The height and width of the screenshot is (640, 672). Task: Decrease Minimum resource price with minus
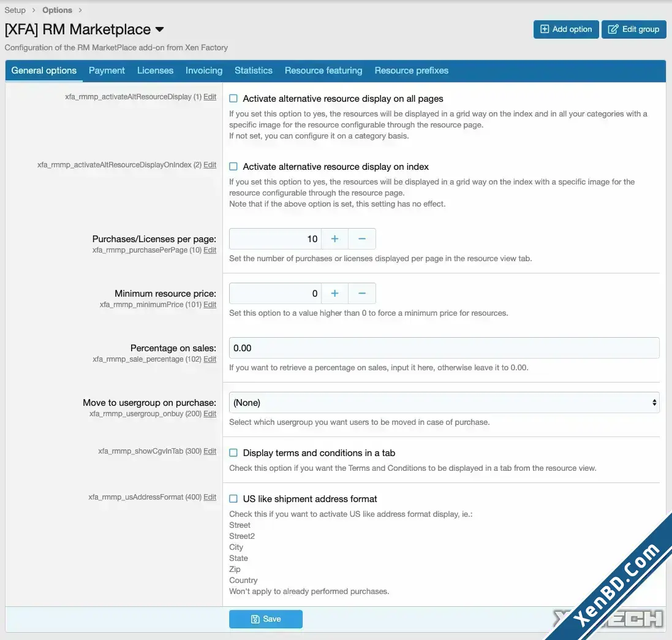tap(362, 294)
